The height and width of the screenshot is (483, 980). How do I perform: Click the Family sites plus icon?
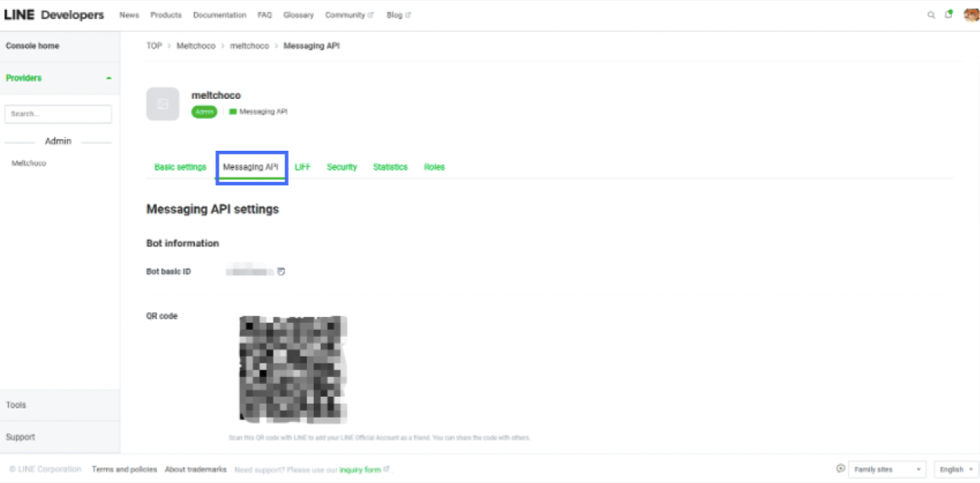tap(841, 469)
